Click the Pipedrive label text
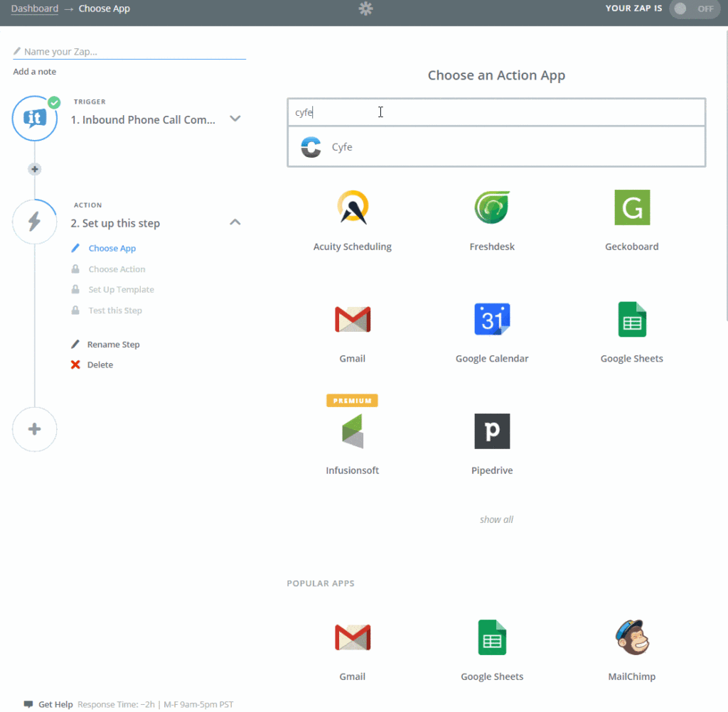 (492, 470)
